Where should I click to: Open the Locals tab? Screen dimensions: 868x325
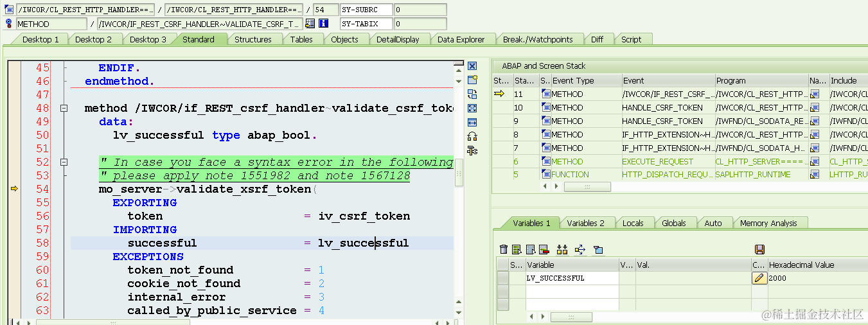[x=633, y=223]
